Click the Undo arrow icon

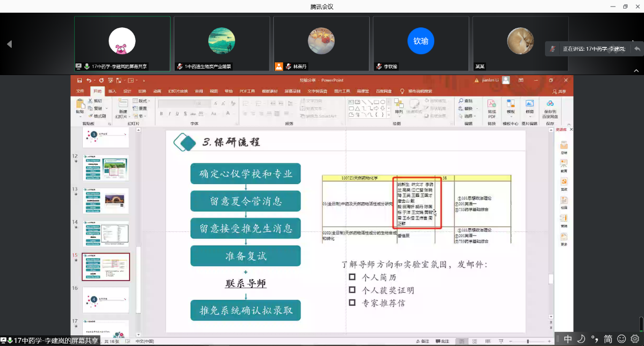click(x=89, y=80)
